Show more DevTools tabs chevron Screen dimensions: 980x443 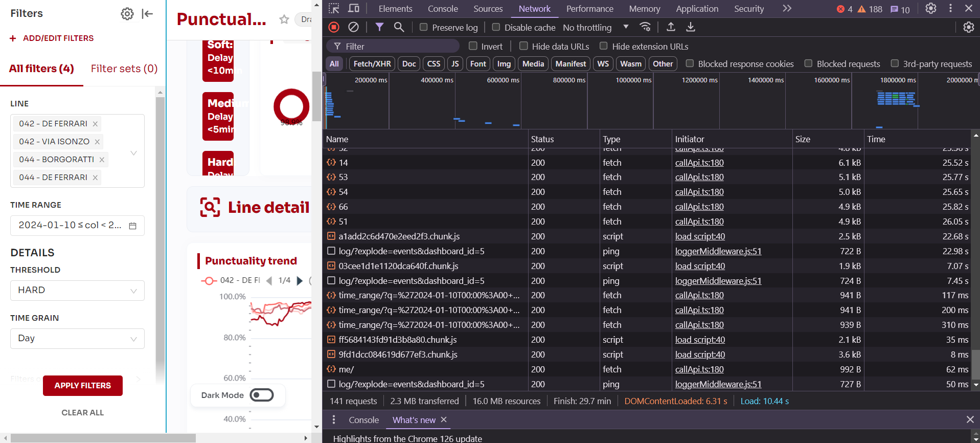pyautogui.click(x=787, y=8)
